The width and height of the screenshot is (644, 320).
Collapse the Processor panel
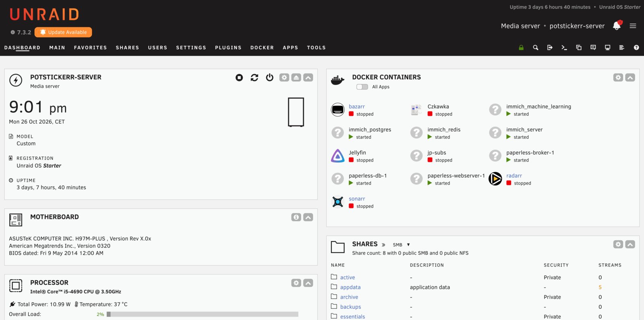coord(308,283)
